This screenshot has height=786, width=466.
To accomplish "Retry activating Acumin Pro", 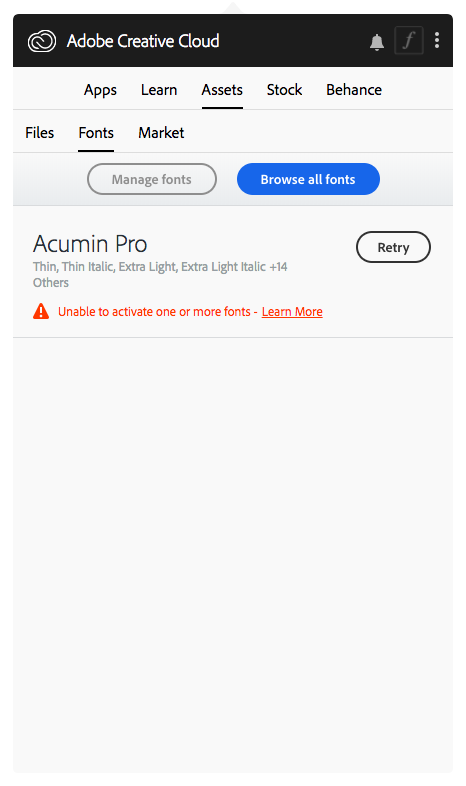I will click(393, 247).
